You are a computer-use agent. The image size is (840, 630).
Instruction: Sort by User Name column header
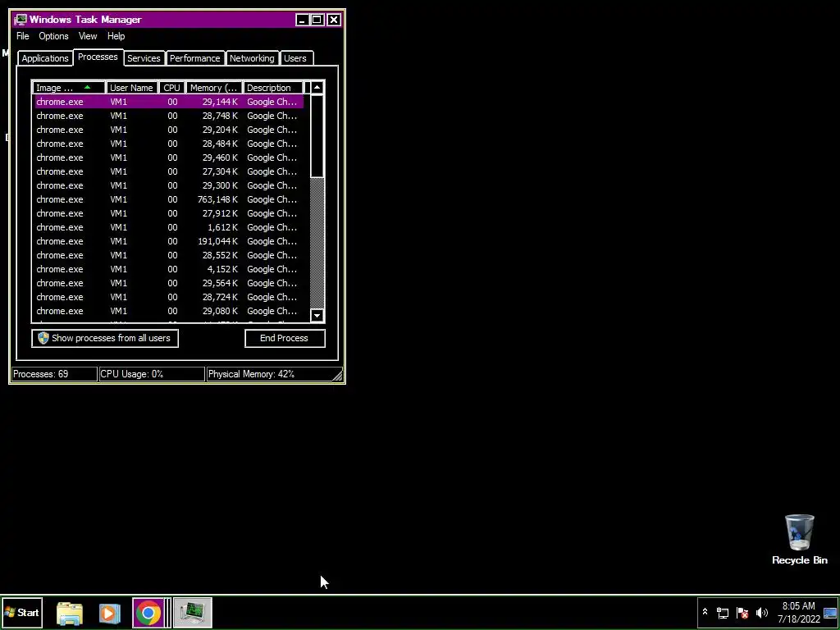coord(132,88)
